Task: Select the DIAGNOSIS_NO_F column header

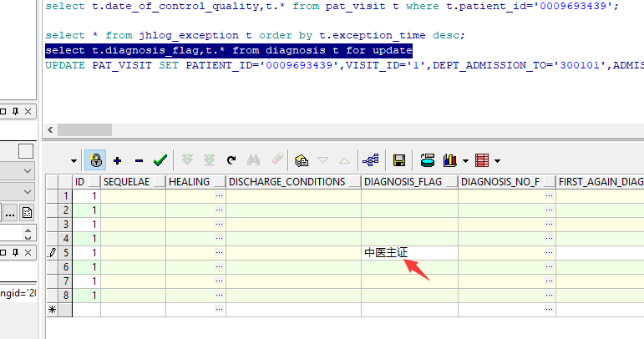Action: click(507, 182)
